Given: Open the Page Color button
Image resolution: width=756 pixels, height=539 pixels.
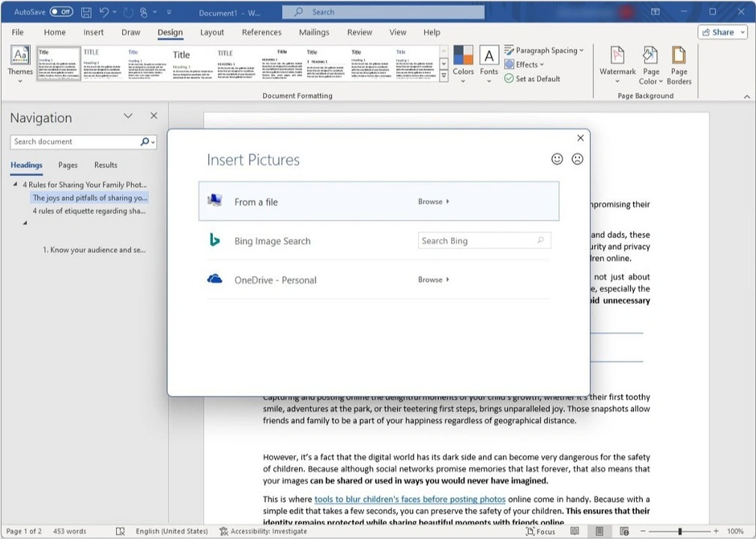Looking at the screenshot, I should (x=651, y=66).
